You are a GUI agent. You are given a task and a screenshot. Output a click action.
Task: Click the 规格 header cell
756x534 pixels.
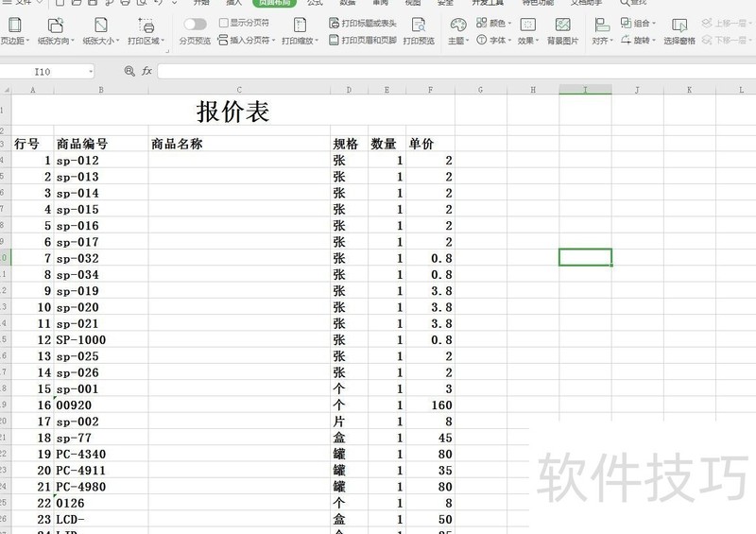tap(349, 144)
